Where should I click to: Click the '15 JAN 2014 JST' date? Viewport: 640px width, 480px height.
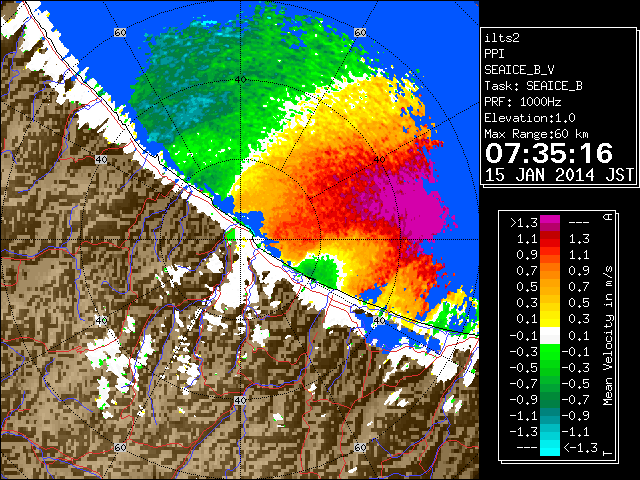tap(559, 175)
